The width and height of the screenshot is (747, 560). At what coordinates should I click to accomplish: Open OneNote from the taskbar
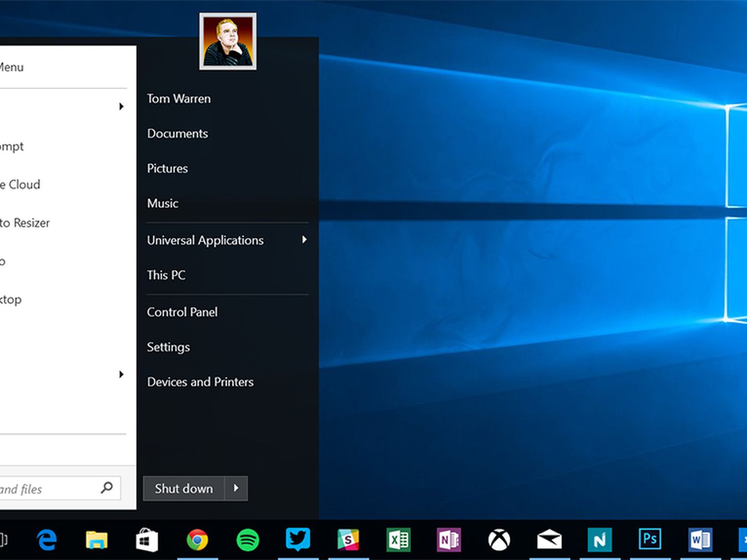tap(448, 540)
